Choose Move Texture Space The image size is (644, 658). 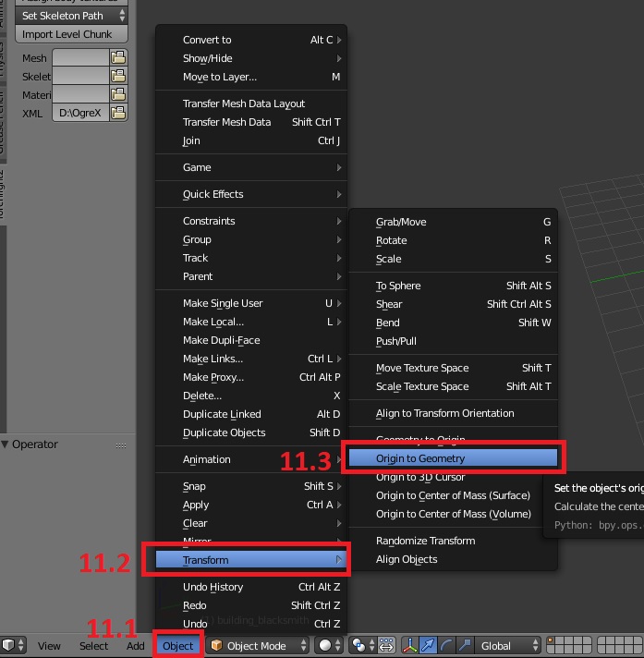453,368
